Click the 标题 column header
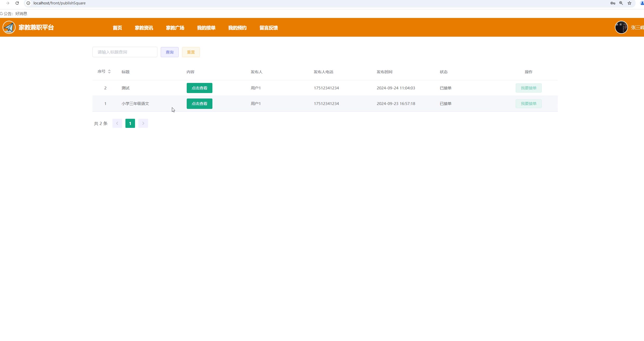Screen dimensions: 644x341 click(x=125, y=72)
